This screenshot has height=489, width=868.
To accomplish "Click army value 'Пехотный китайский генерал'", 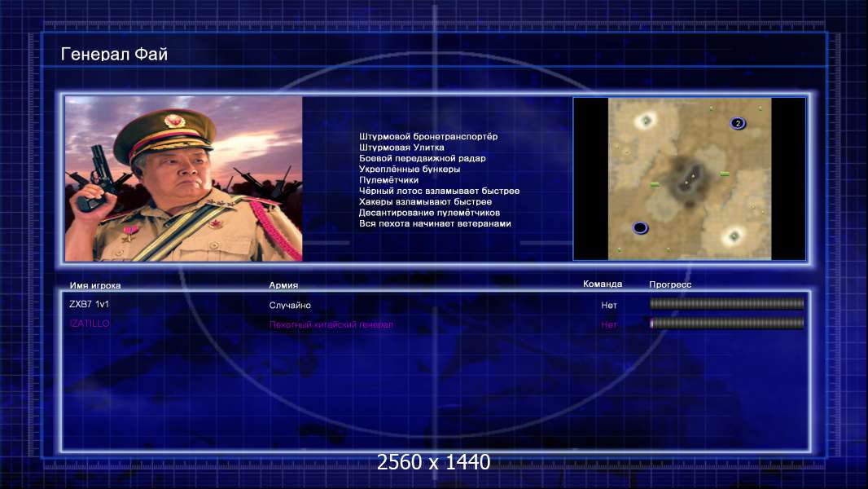I will [x=331, y=324].
